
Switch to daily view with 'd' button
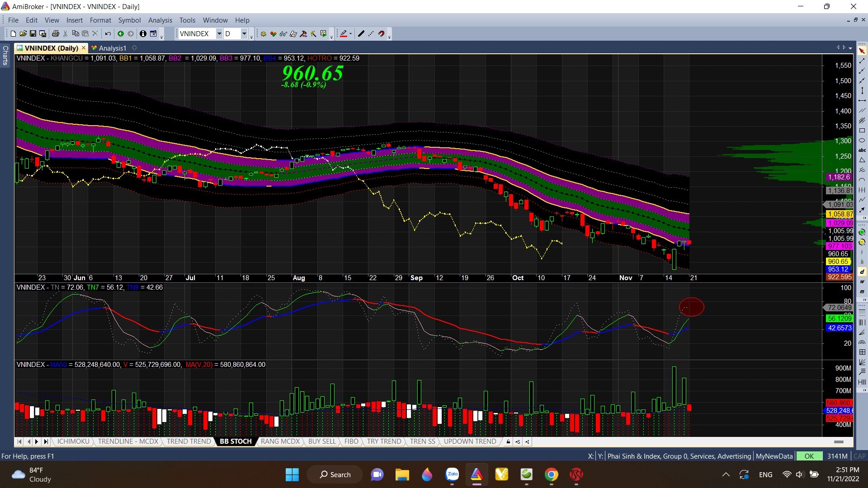point(862,272)
